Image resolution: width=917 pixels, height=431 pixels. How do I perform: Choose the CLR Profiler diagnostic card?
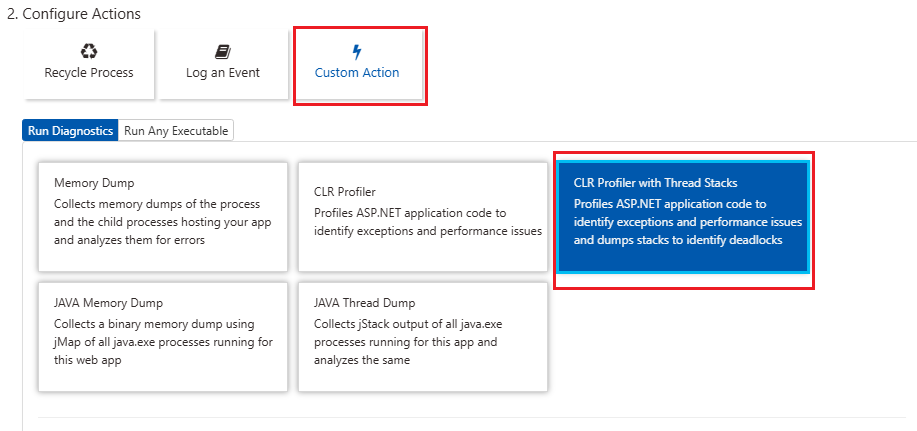[x=423, y=217]
